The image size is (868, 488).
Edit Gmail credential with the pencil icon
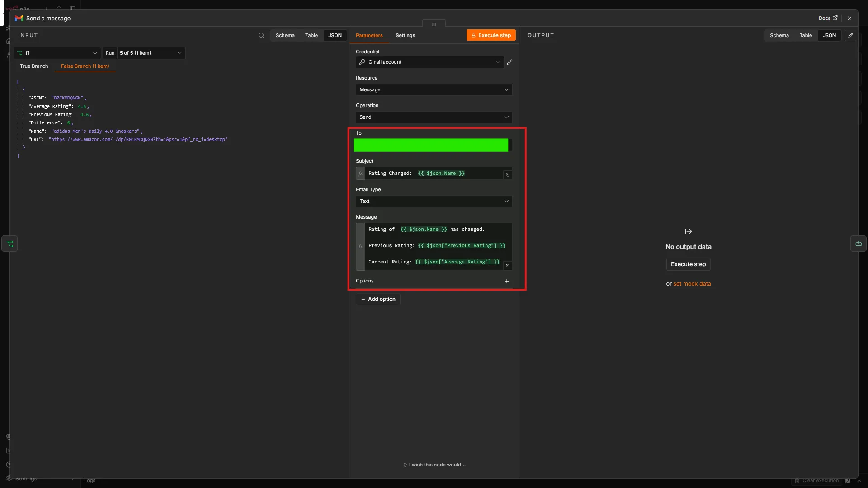click(509, 62)
